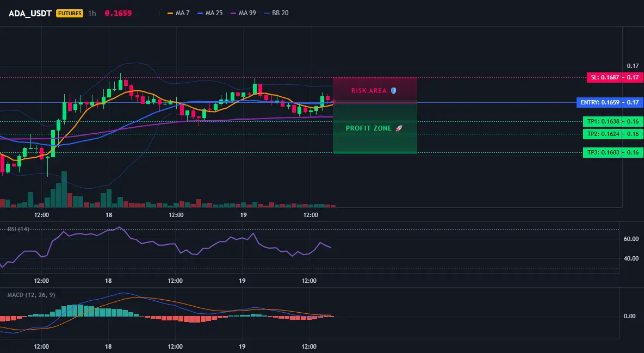Click the RSI (14) indicator label
This screenshot has height=353, width=644.
pyautogui.click(x=18, y=229)
